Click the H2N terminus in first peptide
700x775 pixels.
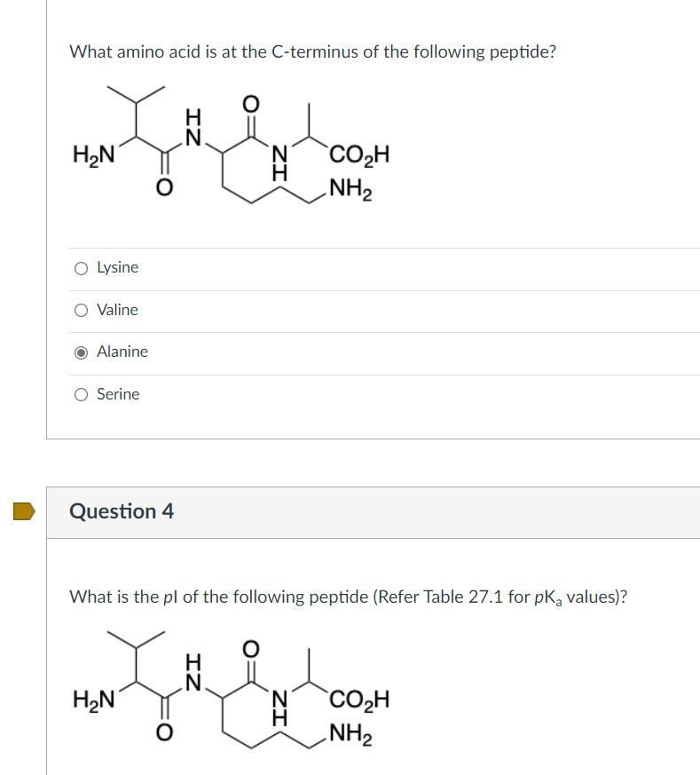click(92, 155)
